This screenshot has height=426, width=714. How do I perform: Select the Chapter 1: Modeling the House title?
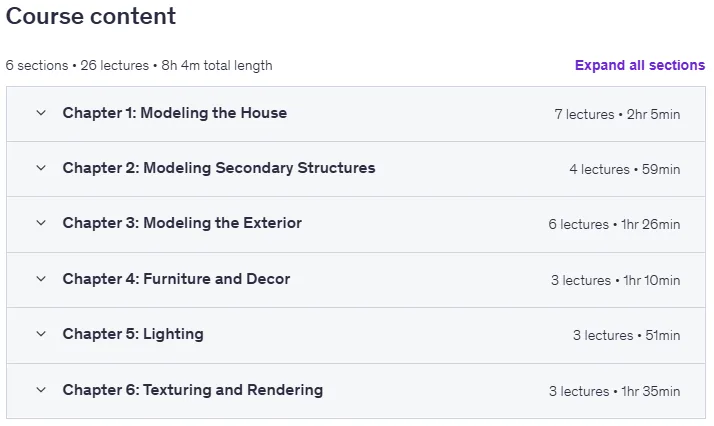175,113
